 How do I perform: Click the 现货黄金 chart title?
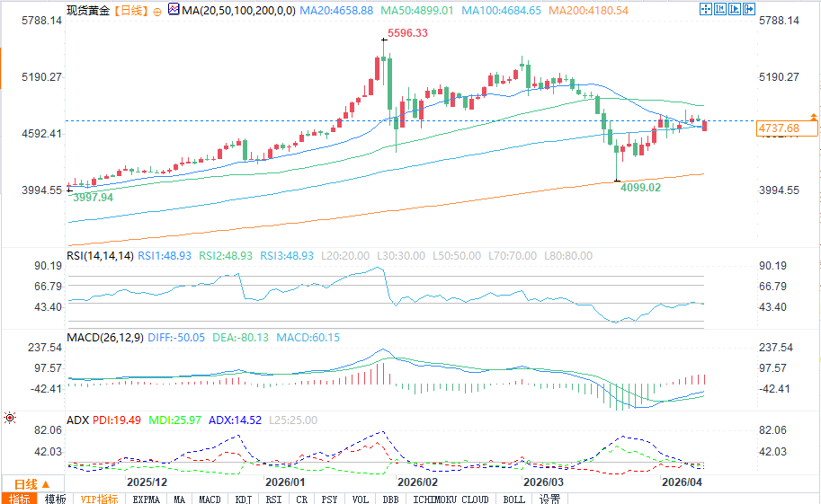[x=88, y=10]
